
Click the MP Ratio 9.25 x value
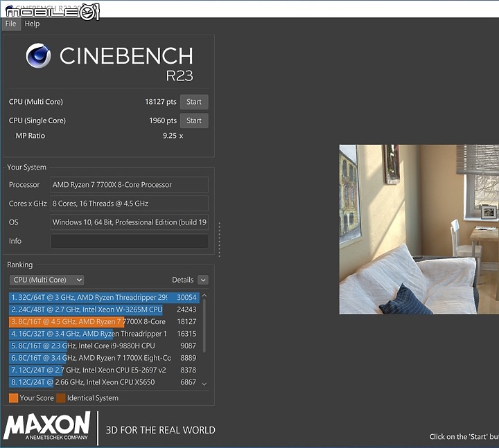pos(173,136)
